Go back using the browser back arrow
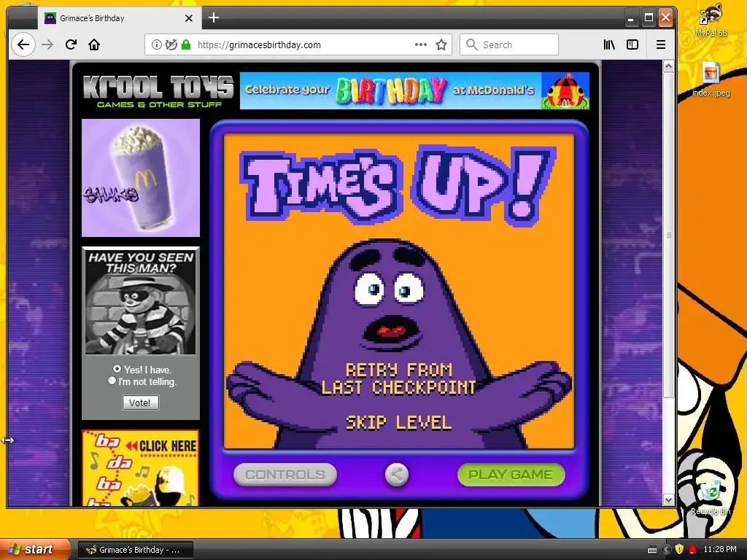This screenshot has width=747, height=560. pos(23,44)
